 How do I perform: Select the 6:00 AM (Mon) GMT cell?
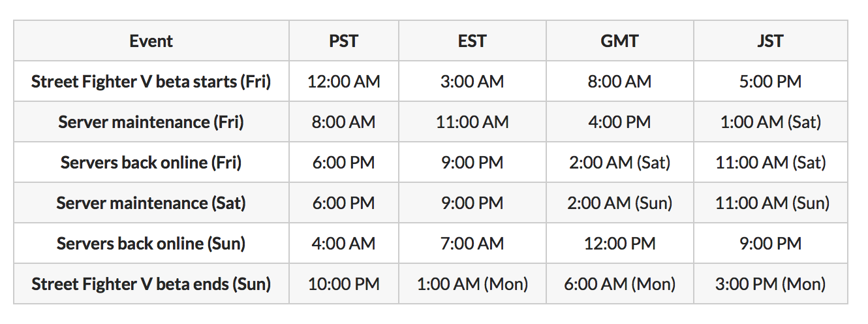(620, 284)
